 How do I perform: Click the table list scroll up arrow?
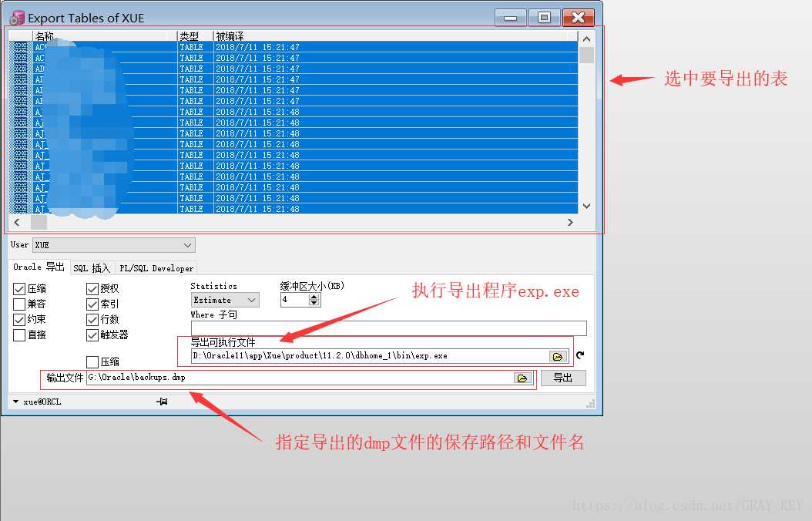click(586, 39)
